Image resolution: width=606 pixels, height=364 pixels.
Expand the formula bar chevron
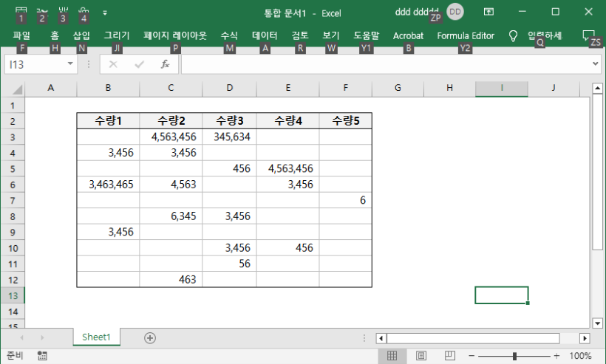coord(595,63)
